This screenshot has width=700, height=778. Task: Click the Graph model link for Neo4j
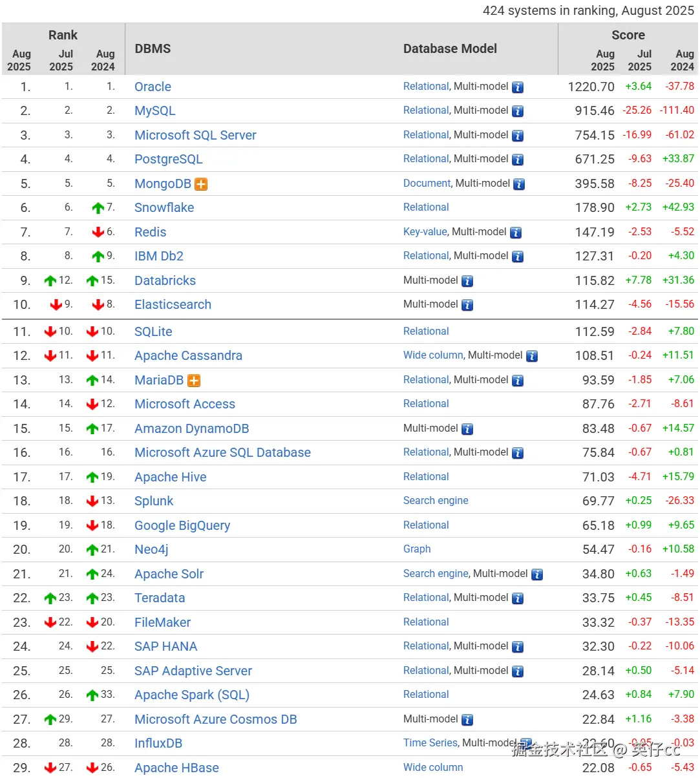pos(417,549)
